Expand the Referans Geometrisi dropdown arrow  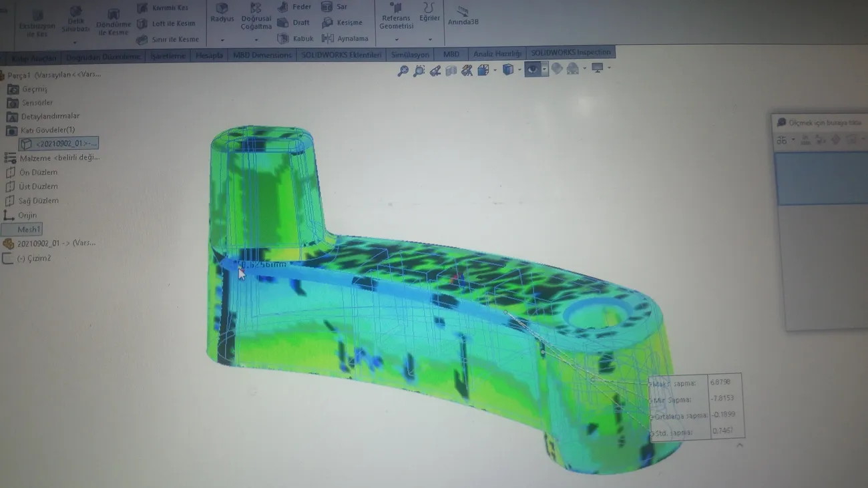click(x=397, y=40)
